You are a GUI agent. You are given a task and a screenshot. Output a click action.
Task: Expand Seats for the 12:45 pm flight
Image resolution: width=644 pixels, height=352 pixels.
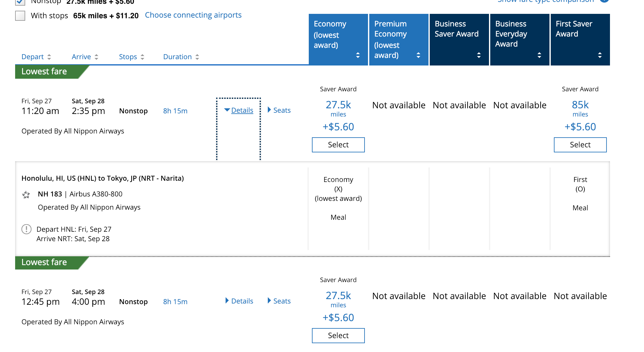click(x=279, y=301)
